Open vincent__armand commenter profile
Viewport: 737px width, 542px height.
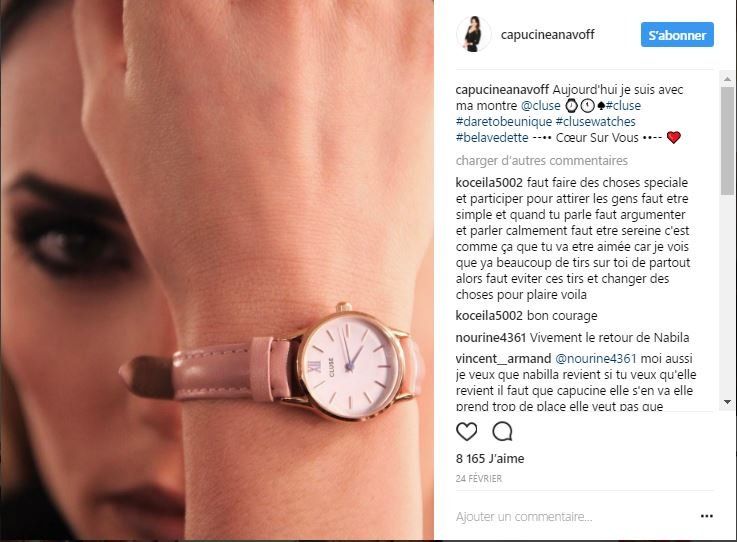[503, 359]
